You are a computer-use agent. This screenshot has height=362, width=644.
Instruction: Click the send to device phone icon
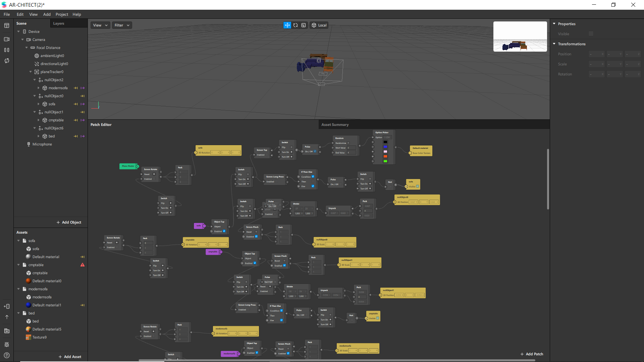pos(7,306)
